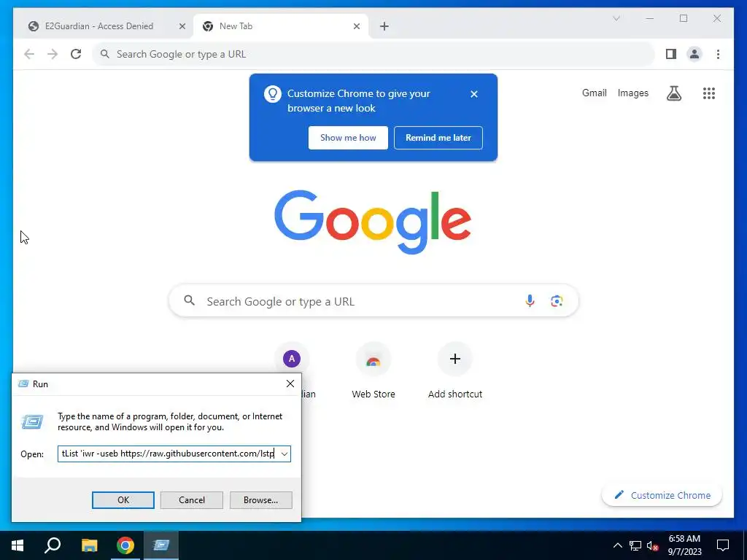Open the Gmail link

[x=594, y=93]
